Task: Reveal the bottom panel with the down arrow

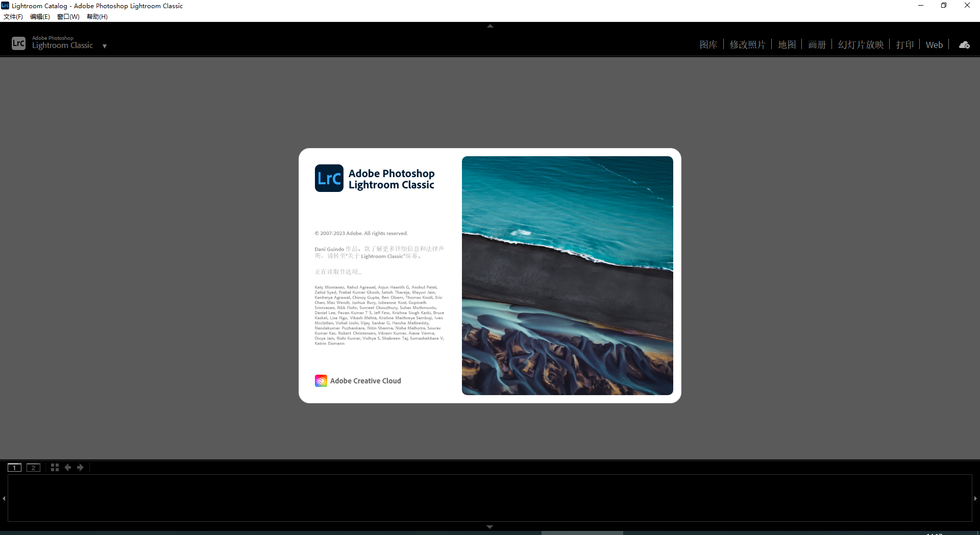Action: coord(489,527)
